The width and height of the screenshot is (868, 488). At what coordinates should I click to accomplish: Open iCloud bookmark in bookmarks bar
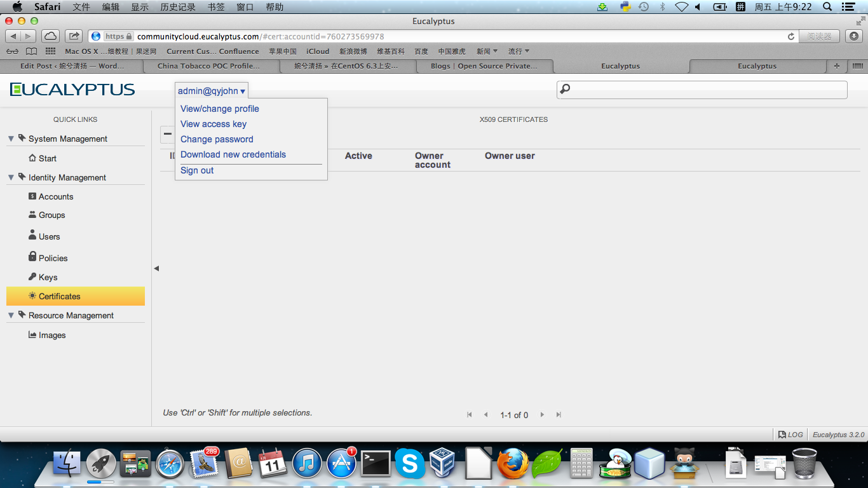[318, 51]
